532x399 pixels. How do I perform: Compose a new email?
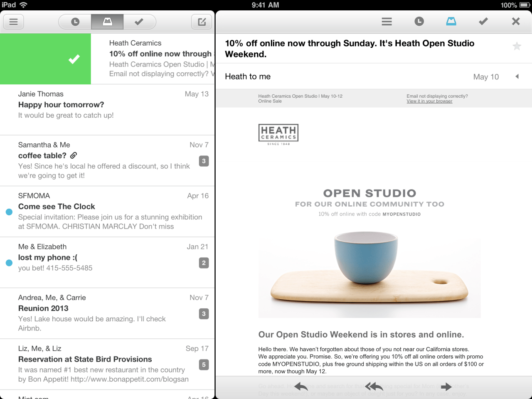click(202, 22)
